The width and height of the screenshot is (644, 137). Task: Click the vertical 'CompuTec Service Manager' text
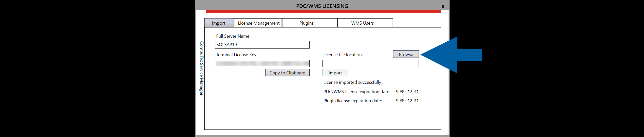point(202,68)
